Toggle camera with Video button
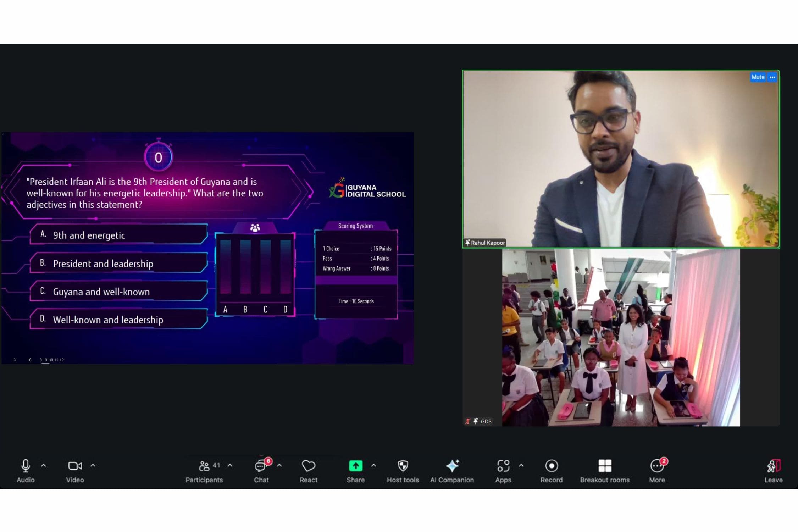The image size is (798, 532). [x=75, y=466]
